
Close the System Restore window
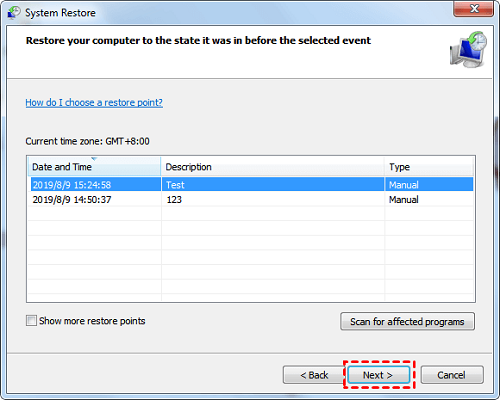pyautogui.click(x=474, y=9)
